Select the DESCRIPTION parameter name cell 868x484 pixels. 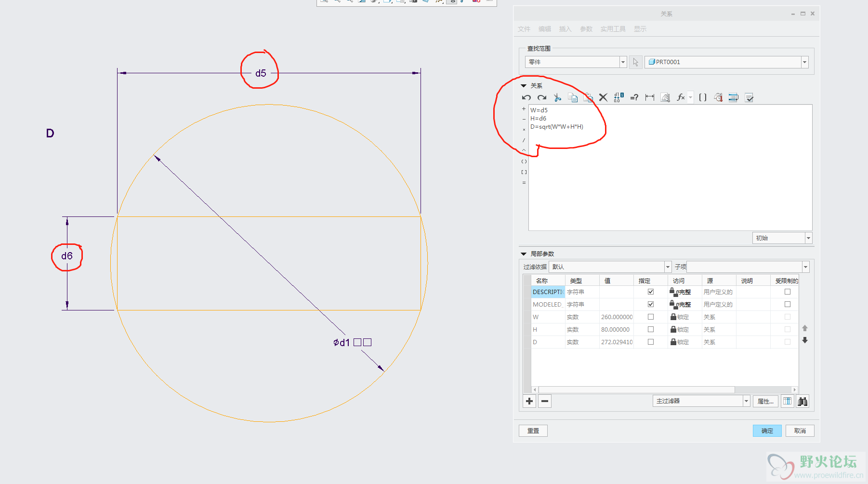click(548, 292)
